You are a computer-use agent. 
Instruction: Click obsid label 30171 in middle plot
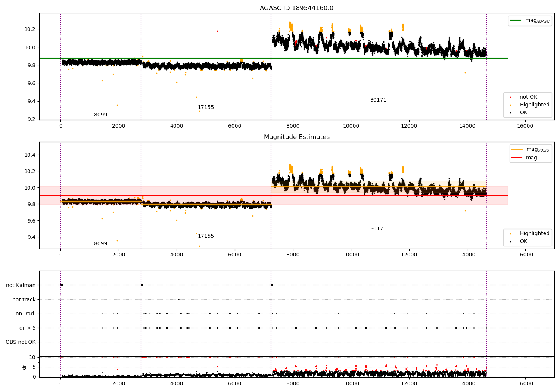(378, 229)
